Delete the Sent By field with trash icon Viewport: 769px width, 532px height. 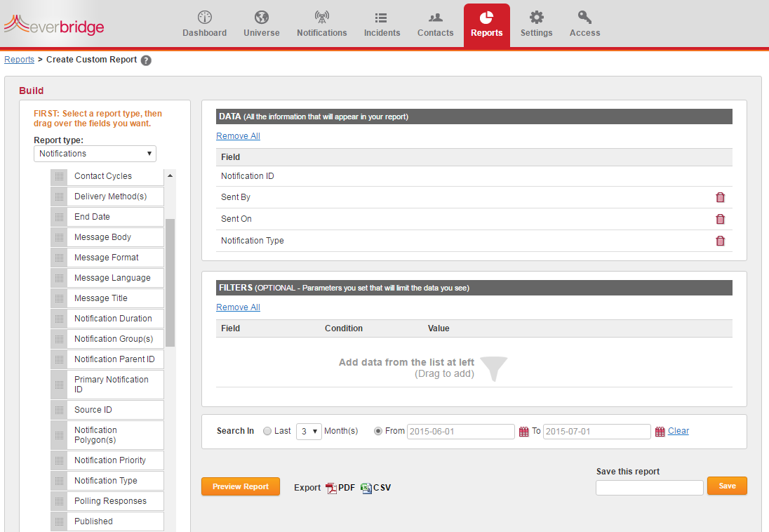click(x=720, y=197)
